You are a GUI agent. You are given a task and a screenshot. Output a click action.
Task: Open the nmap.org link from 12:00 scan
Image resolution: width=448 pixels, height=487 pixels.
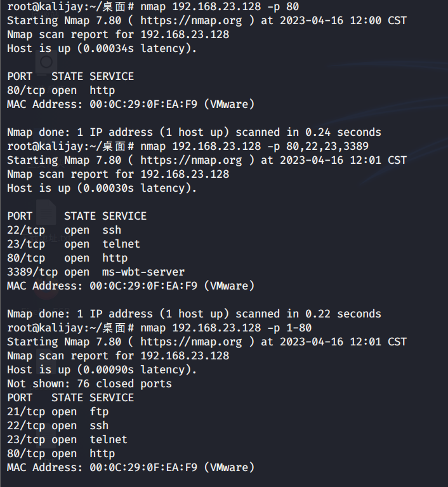click(190, 20)
